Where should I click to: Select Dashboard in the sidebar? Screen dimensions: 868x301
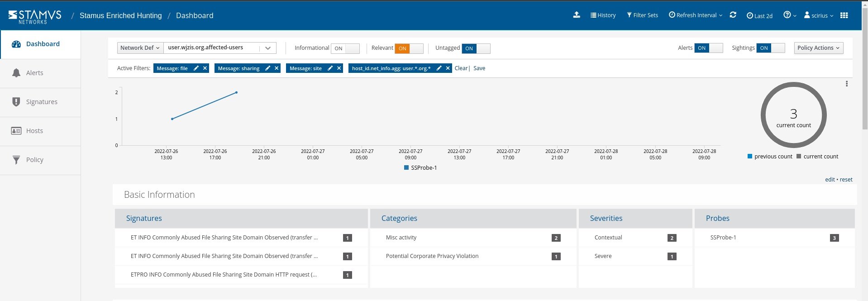41,44
